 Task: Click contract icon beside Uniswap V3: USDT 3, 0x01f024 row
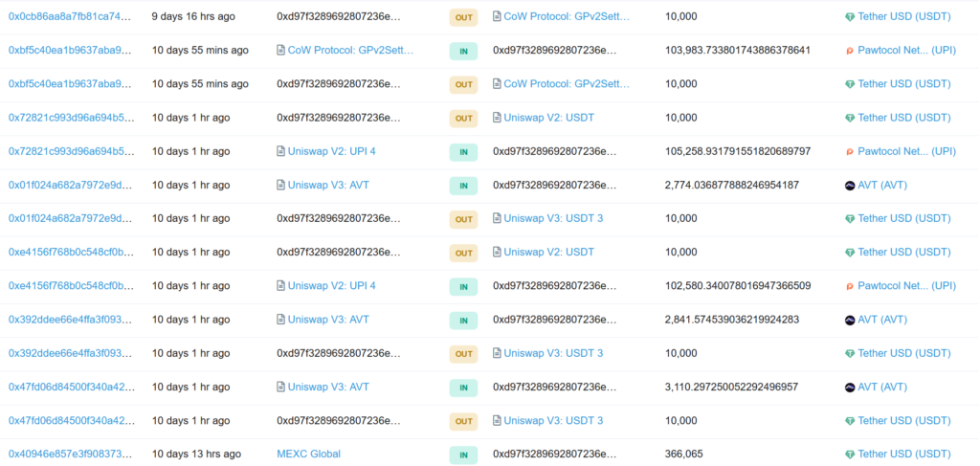point(497,218)
